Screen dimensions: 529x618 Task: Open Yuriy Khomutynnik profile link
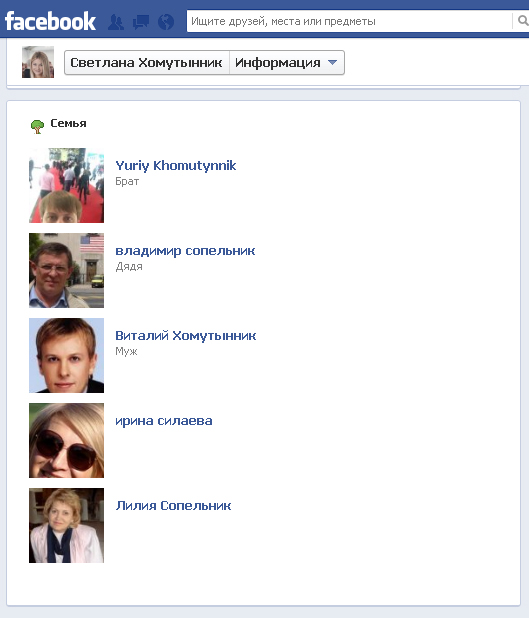coord(176,166)
